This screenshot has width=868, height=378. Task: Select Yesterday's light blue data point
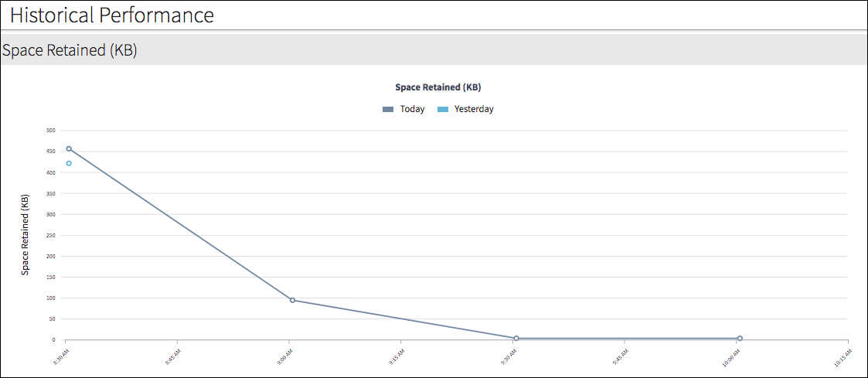tap(69, 163)
